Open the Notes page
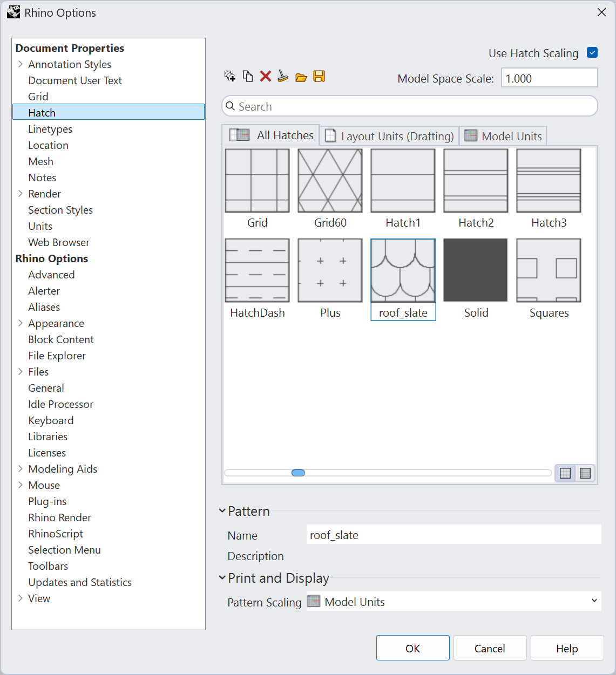The height and width of the screenshot is (675, 616). pos(42,178)
